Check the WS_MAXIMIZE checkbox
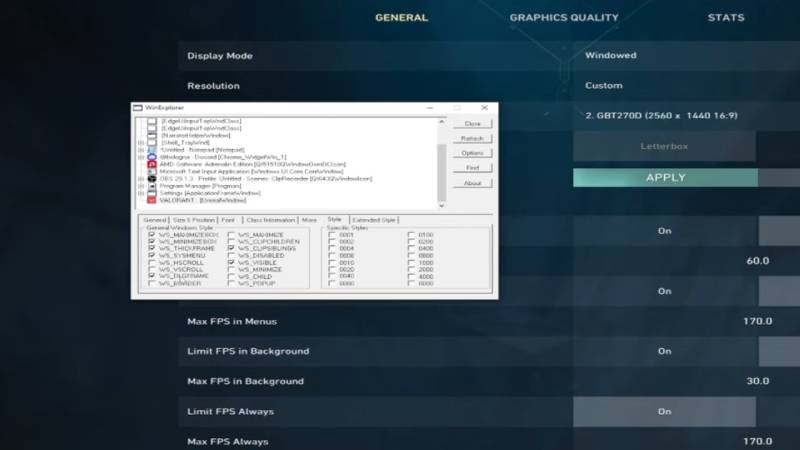 pyautogui.click(x=231, y=235)
